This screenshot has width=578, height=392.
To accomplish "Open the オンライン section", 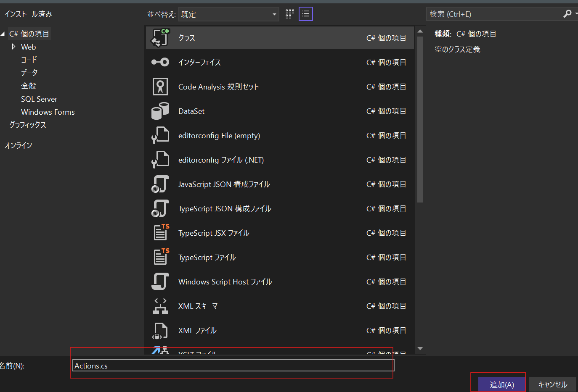I will click(x=18, y=145).
